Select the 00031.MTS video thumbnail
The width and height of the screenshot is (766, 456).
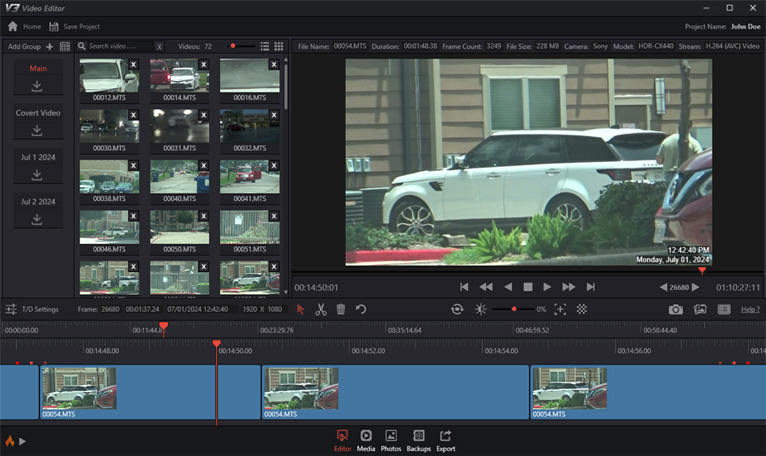tap(179, 126)
